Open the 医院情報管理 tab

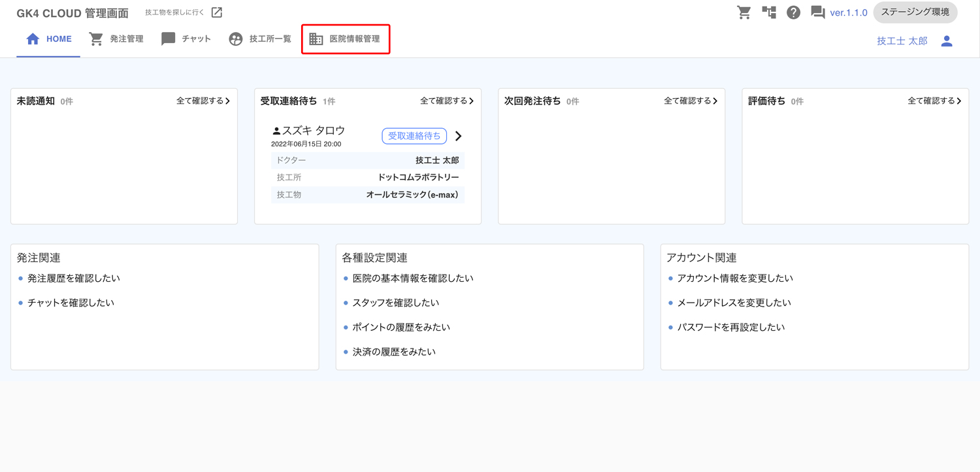tap(346, 39)
